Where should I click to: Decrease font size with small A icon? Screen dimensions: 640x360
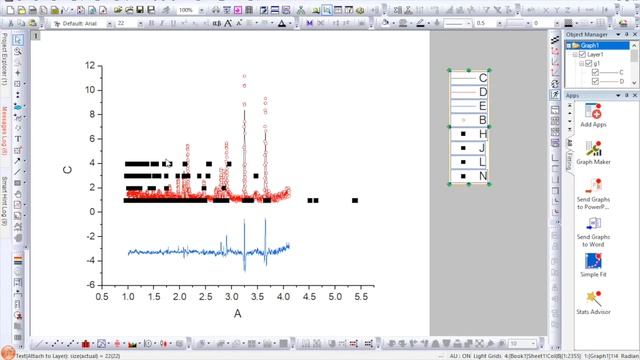(238, 23)
